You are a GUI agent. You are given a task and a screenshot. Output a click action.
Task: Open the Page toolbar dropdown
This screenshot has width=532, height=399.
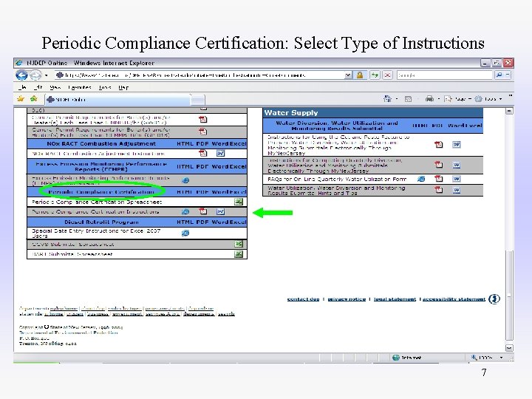458,99
